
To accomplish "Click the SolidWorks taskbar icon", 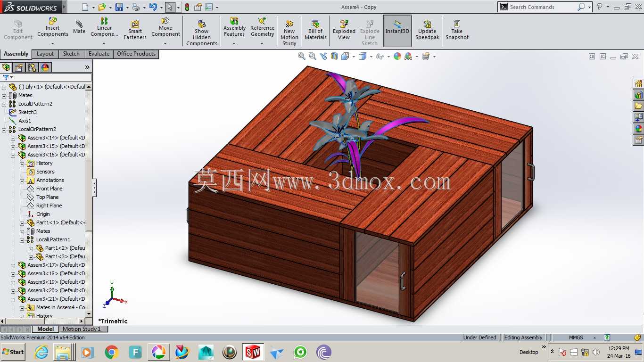I will 253,352.
